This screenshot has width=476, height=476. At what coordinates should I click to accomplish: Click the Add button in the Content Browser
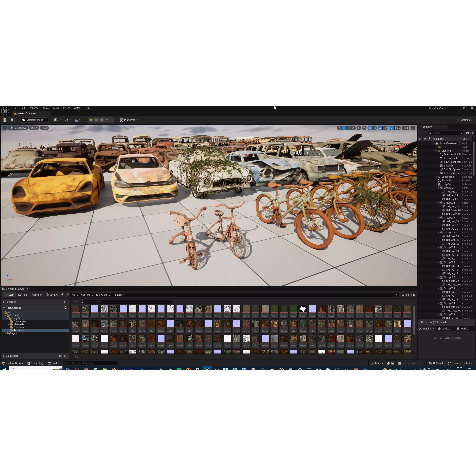click(10, 295)
